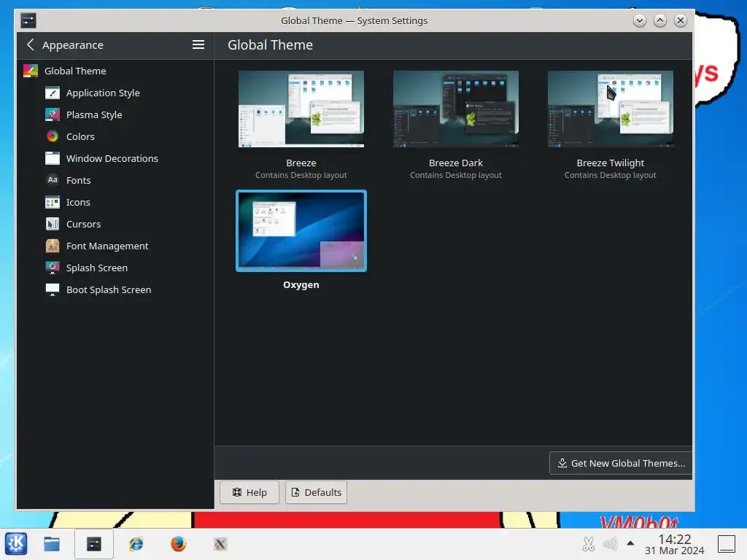
Task: Select the Splash Screen icon
Action: [53, 268]
